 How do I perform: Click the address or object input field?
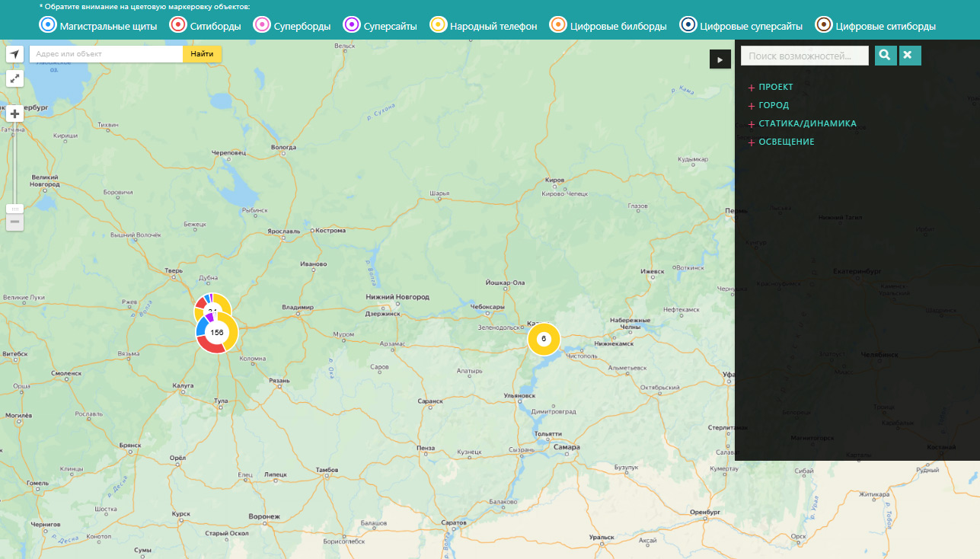coord(107,54)
